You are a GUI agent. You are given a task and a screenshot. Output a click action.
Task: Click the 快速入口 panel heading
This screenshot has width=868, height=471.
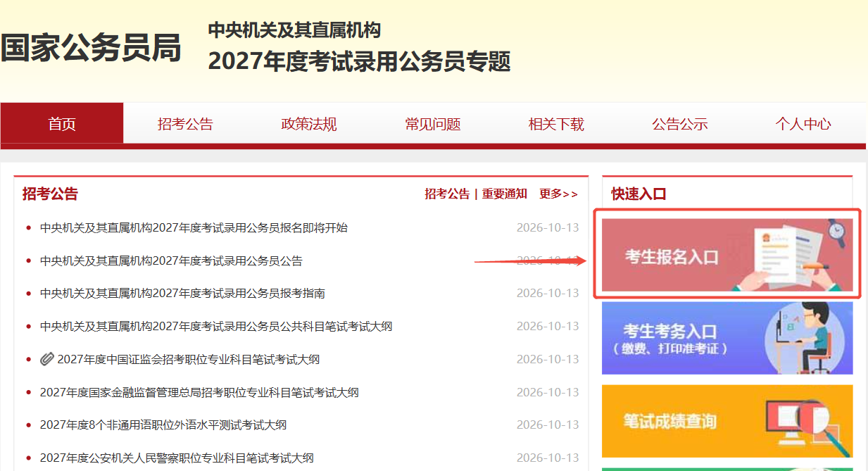click(x=639, y=194)
